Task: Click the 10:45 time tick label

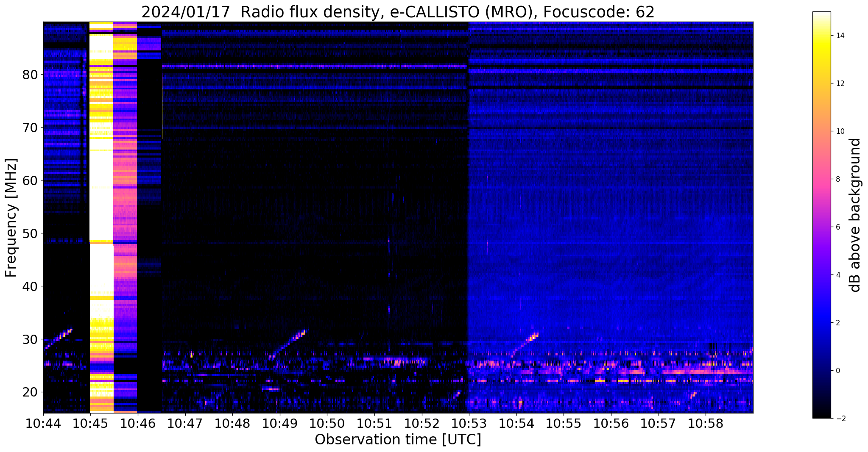Action: (x=90, y=423)
